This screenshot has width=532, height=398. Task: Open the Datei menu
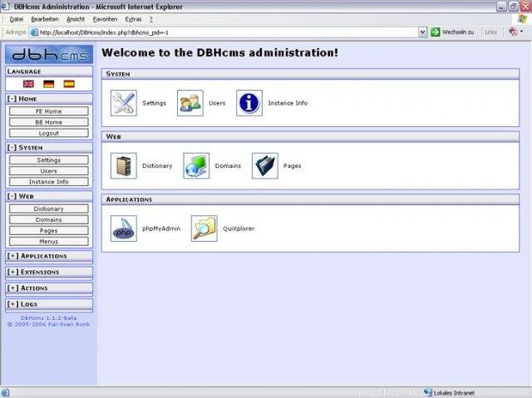click(17, 19)
